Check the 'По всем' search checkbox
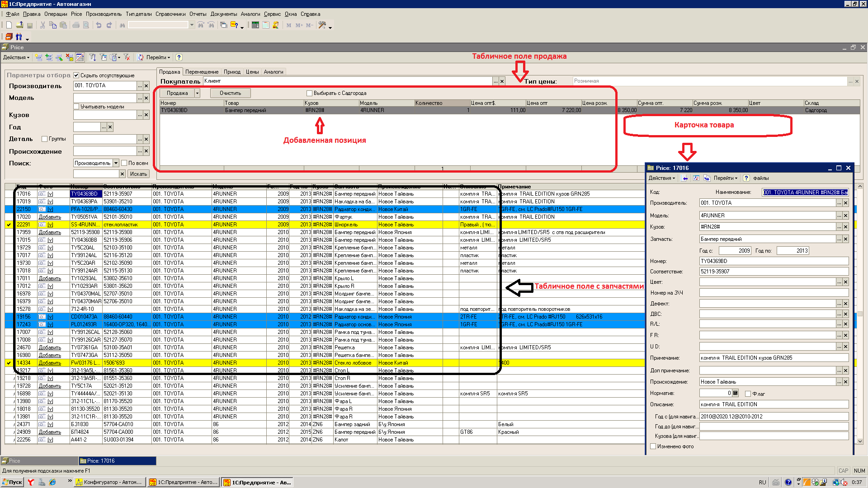This screenshot has height=488, width=868. click(124, 163)
